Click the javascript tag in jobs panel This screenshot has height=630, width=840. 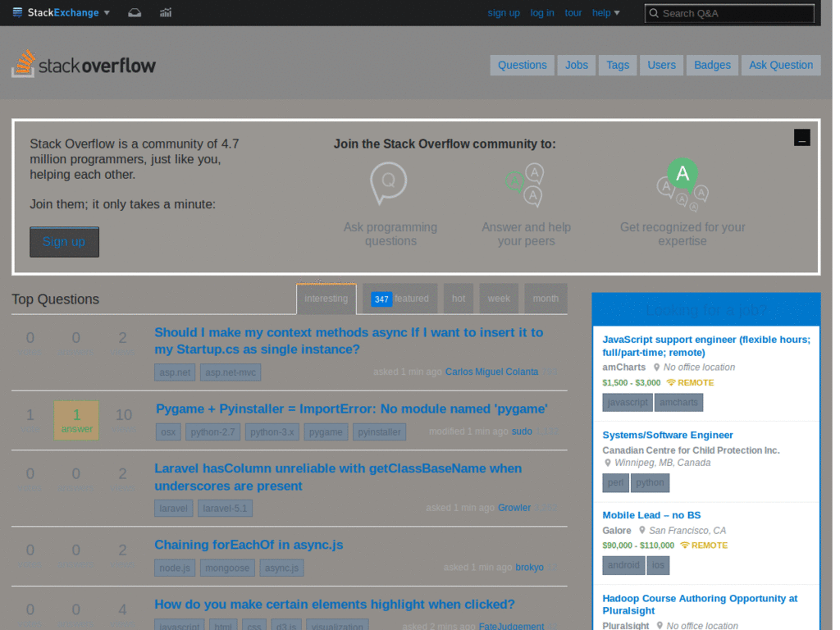point(628,402)
